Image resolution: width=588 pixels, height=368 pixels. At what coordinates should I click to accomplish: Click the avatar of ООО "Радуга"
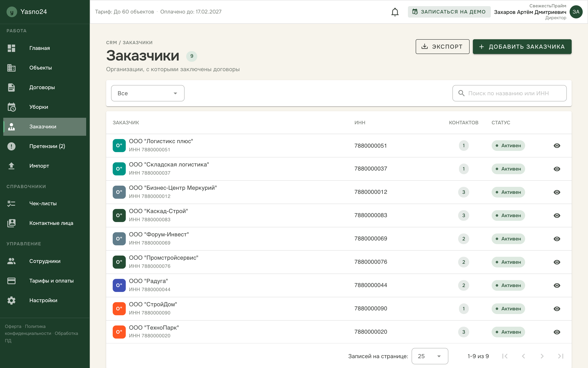pyautogui.click(x=119, y=285)
